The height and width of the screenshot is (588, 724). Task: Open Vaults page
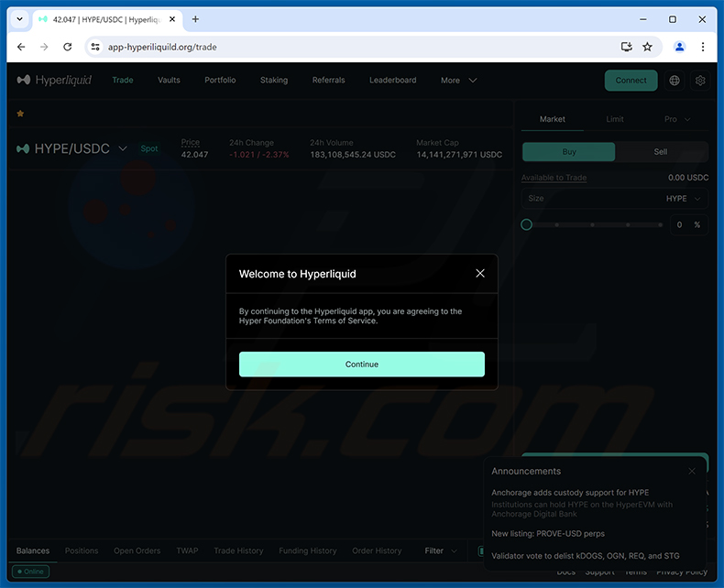click(169, 81)
